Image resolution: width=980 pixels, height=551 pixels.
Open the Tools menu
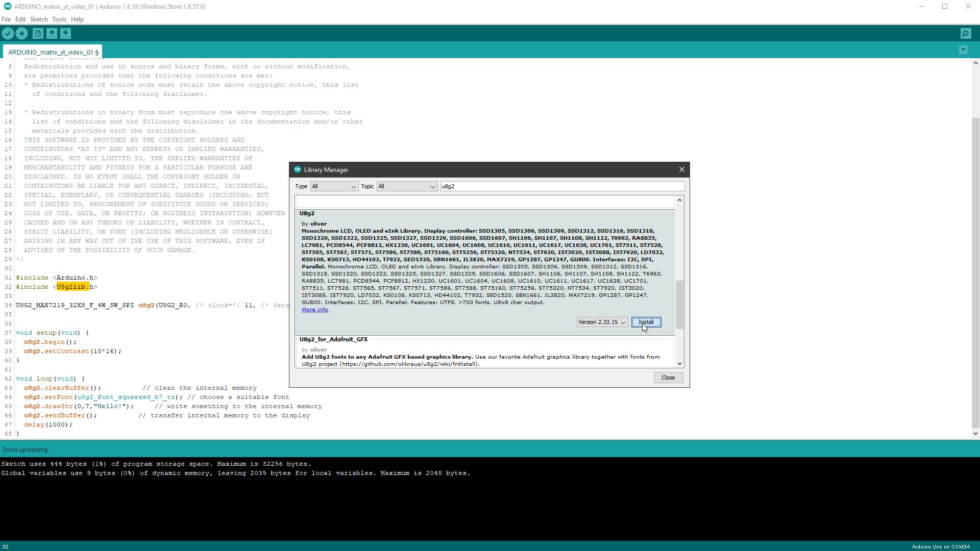[x=59, y=19]
